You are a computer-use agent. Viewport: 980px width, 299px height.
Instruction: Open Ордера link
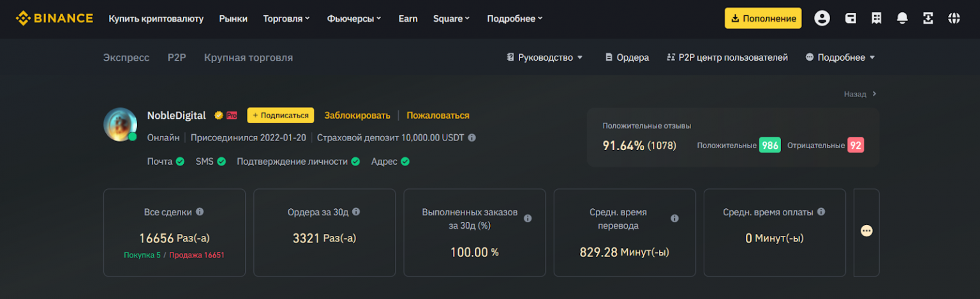tap(627, 57)
